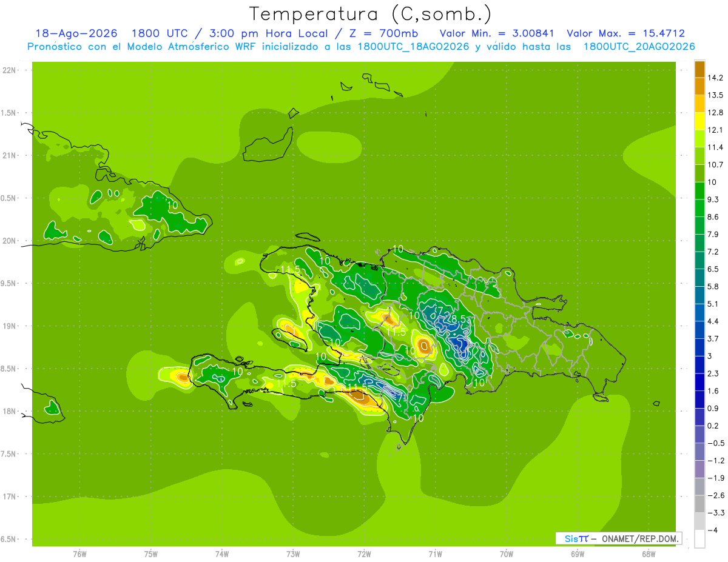The image size is (728, 562).
Task: Pick the legend swatch between 5.1 and 5.8
Action: (x=699, y=295)
